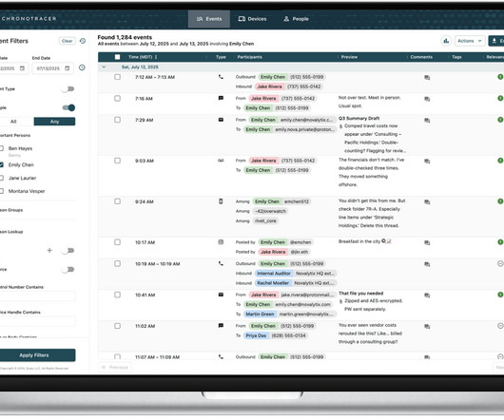Viewport: 504px width, 420px height.
Task: Toggle the Event Type filter switch
Action: (x=68, y=89)
